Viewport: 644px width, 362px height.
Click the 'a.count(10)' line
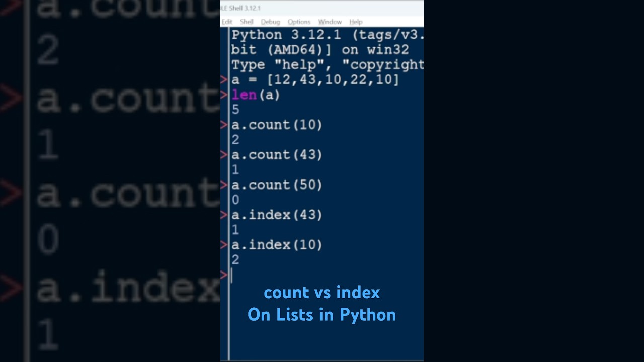point(277,125)
